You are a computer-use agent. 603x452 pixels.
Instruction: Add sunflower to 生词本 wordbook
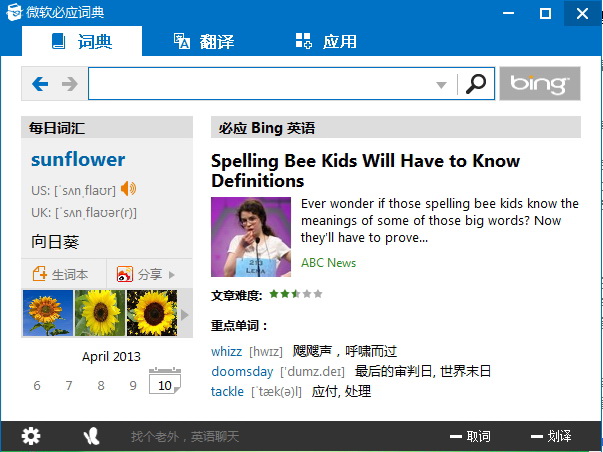[61, 274]
